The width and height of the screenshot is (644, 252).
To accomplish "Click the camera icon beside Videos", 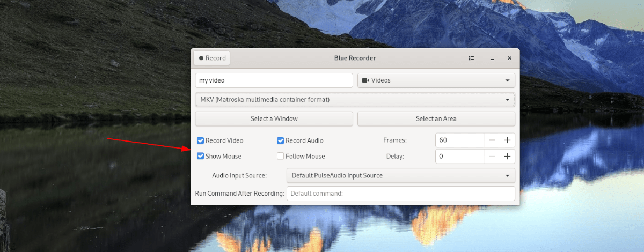I will [x=365, y=80].
